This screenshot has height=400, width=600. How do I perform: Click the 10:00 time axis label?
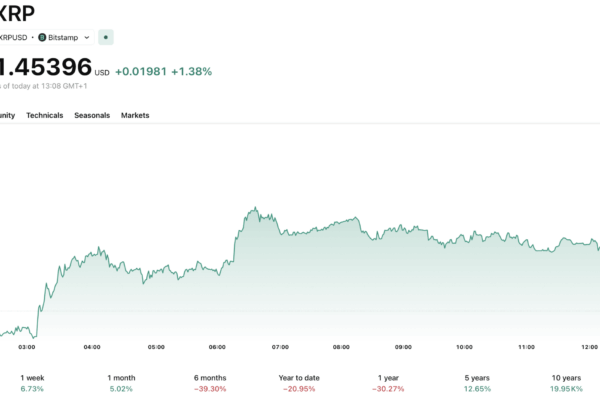click(464, 347)
